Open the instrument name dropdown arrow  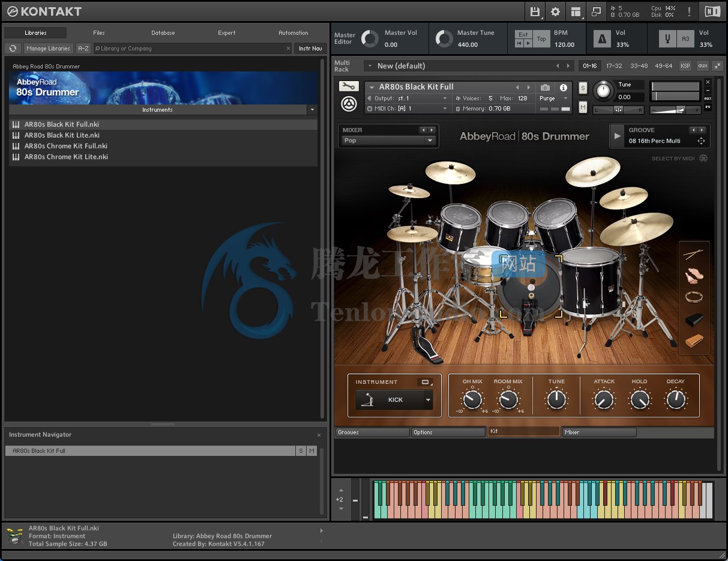point(372,88)
